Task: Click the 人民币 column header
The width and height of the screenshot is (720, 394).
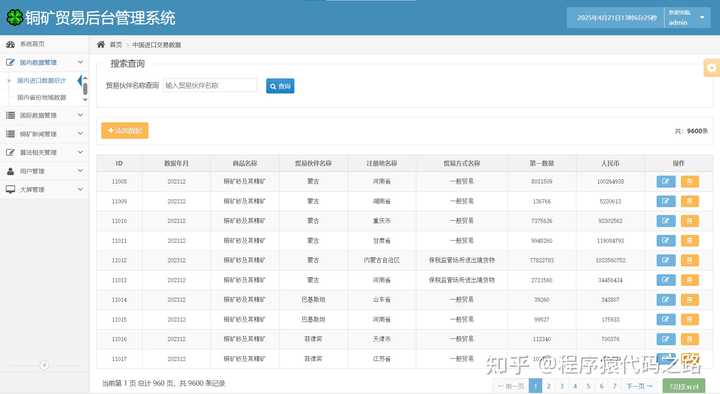Action: point(610,163)
